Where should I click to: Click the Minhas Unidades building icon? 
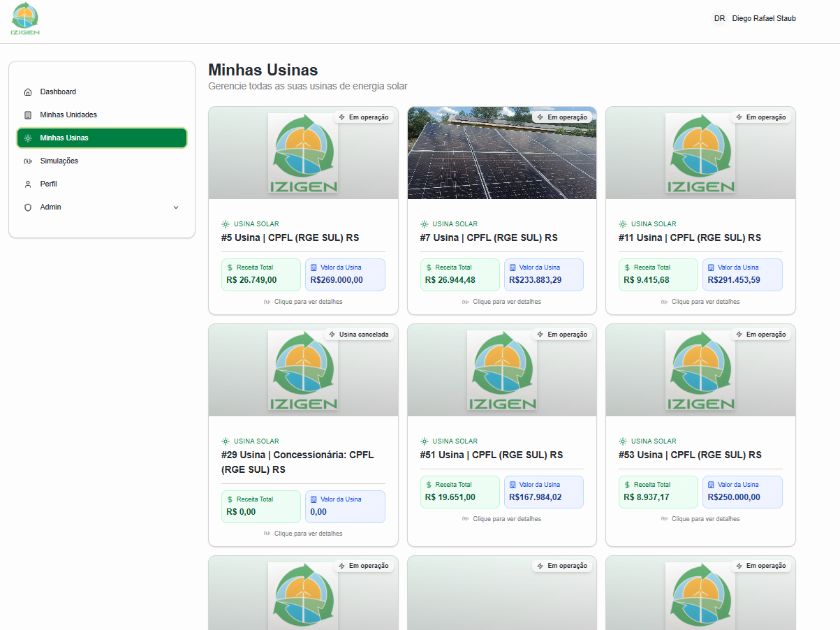tap(28, 115)
